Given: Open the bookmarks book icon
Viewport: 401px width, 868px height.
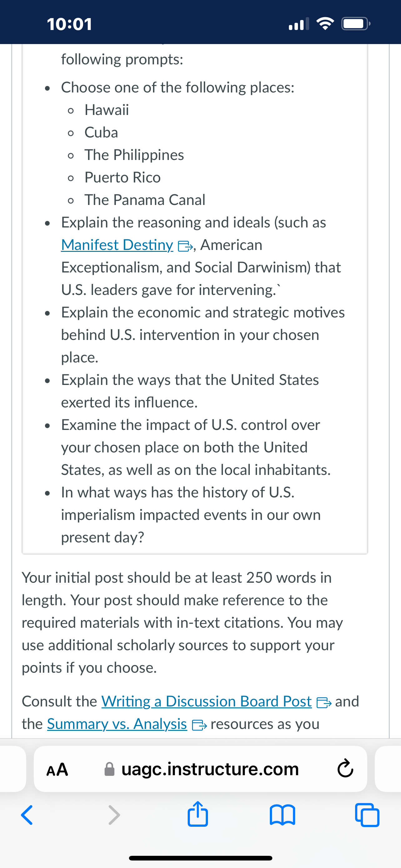Looking at the screenshot, I should coord(283,815).
